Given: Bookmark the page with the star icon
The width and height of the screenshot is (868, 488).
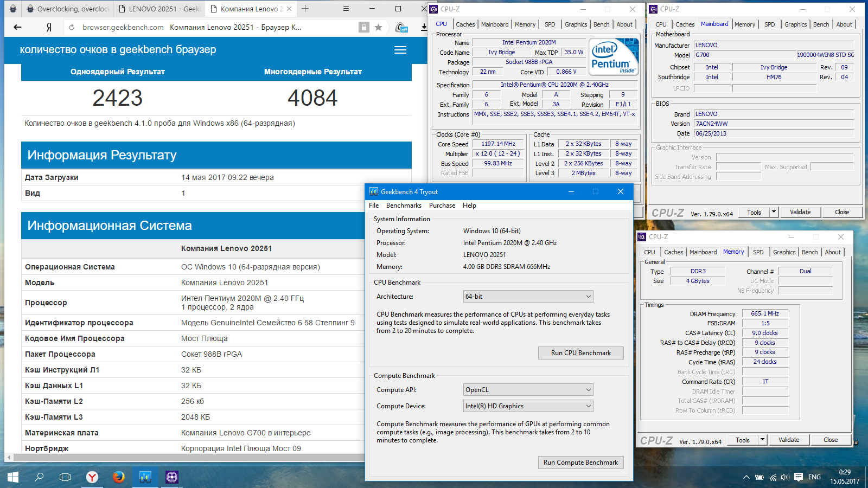Looking at the screenshot, I should click(378, 27).
